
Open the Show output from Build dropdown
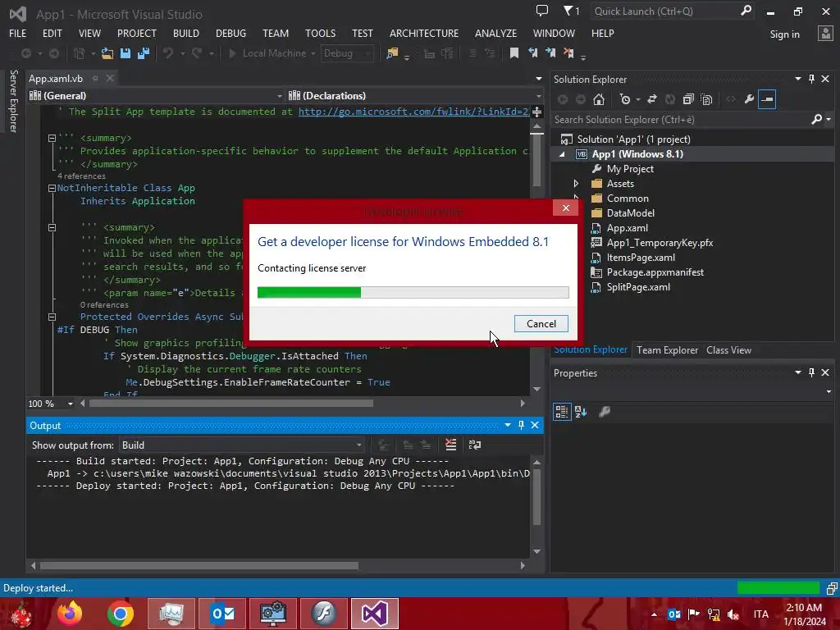point(242,445)
